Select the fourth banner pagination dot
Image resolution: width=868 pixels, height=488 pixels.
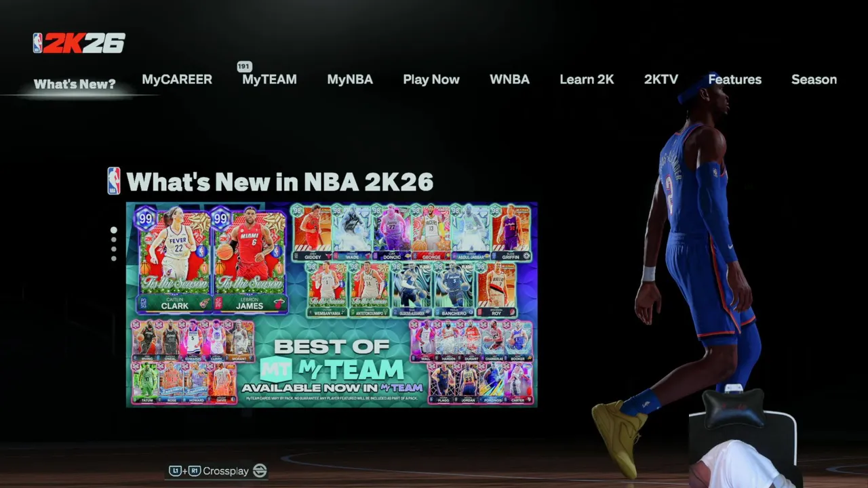click(113, 258)
